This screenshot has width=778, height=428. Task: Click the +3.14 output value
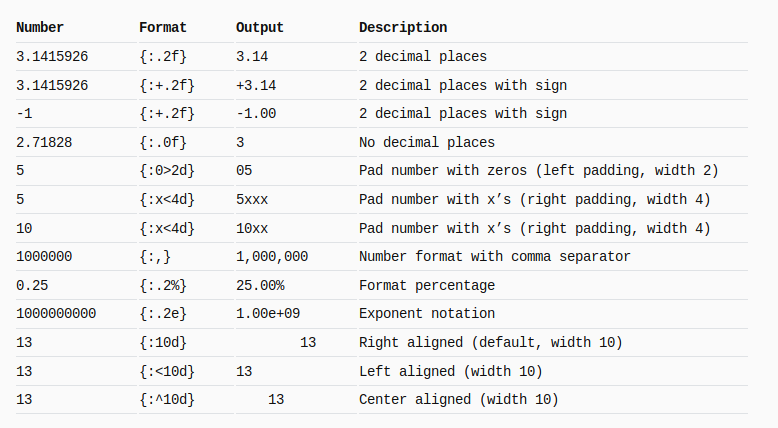click(256, 85)
